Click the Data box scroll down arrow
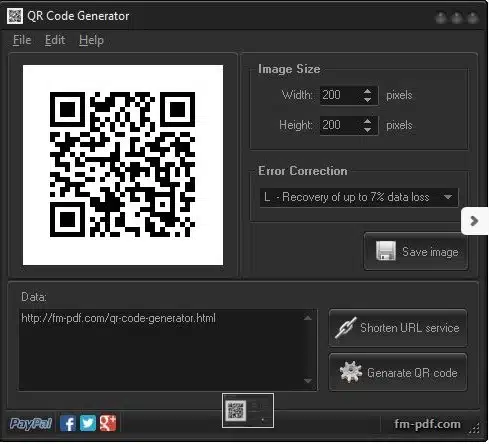The width and height of the screenshot is (489, 444). [x=308, y=381]
